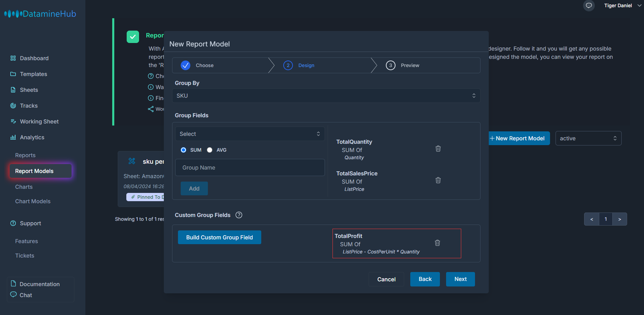Viewport: 644px width, 315px height.
Task: Delete the TotalProfit custom field
Action: [437, 243]
